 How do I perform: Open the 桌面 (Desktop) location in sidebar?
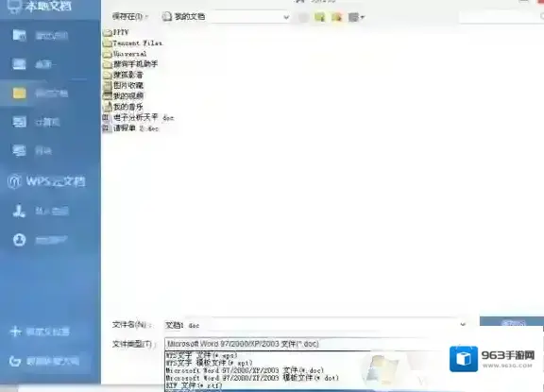point(35,64)
